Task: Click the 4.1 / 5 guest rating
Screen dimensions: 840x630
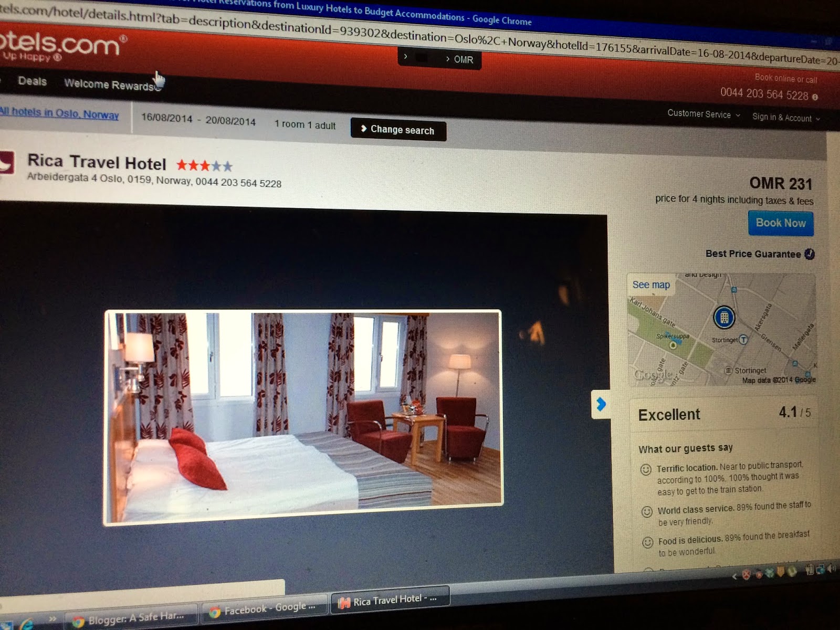Action: pyautogui.click(x=795, y=412)
